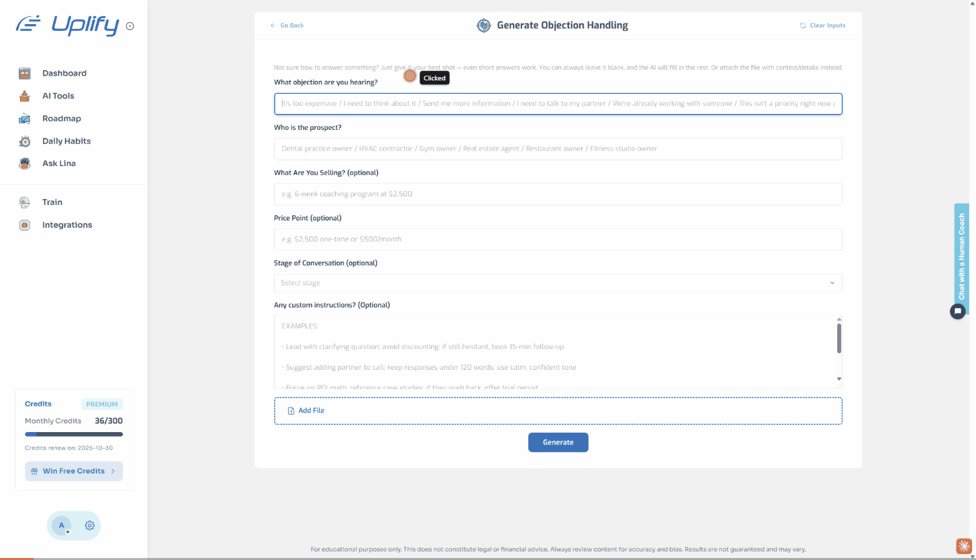Click the Go Back link
Viewport: 976px width, 560px height.
coord(287,25)
